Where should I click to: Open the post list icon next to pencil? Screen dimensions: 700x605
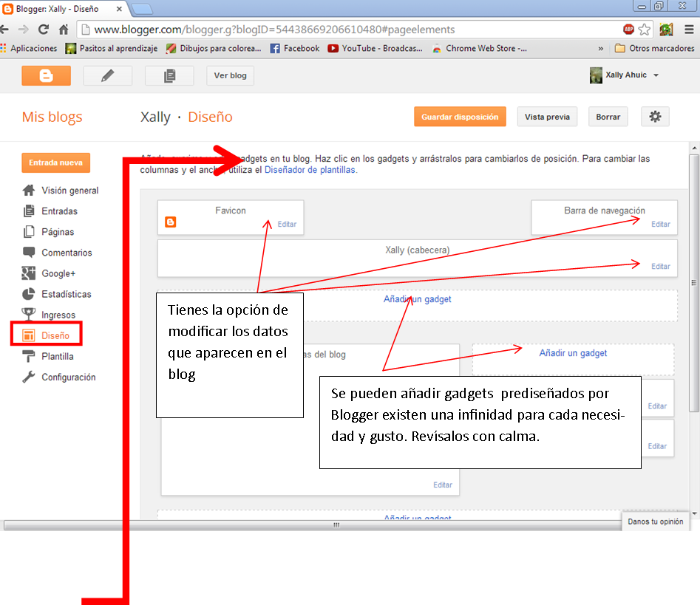169,75
